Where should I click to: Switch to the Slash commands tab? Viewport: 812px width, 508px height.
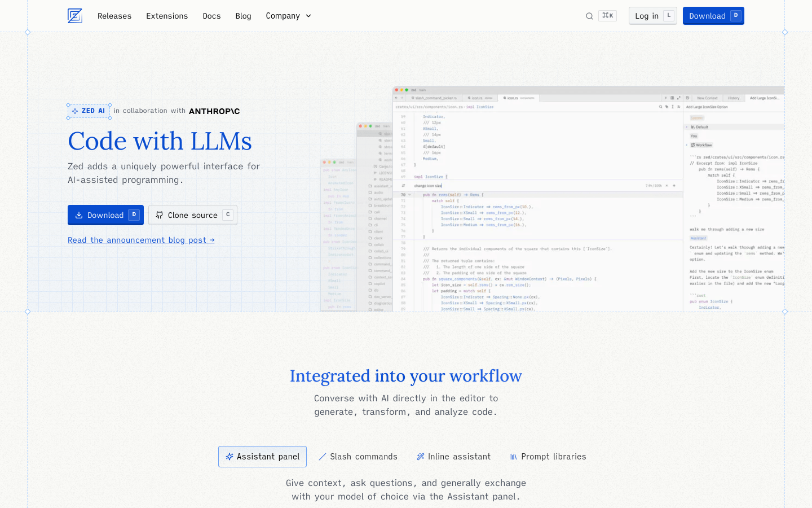point(358,457)
